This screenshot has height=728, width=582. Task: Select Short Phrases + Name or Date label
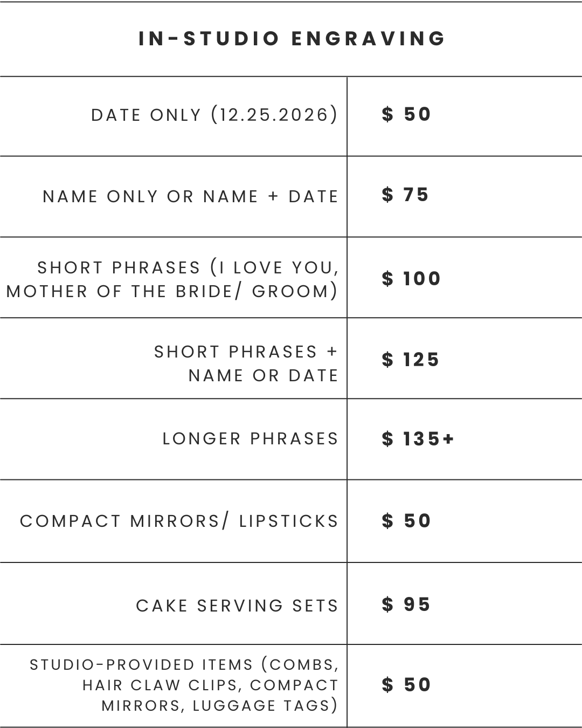coord(246,363)
